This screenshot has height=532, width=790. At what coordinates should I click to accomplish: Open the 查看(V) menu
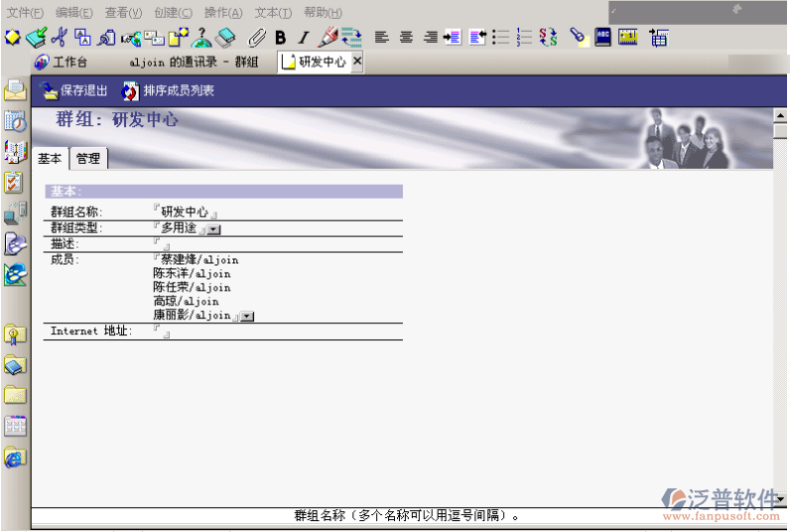123,12
